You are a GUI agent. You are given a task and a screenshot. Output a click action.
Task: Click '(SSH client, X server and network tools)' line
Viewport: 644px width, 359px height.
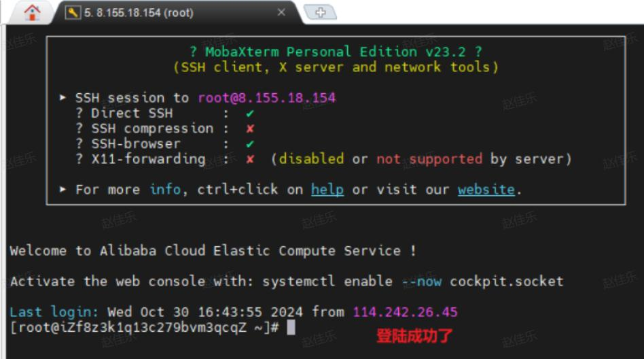click(x=336, y=67)
